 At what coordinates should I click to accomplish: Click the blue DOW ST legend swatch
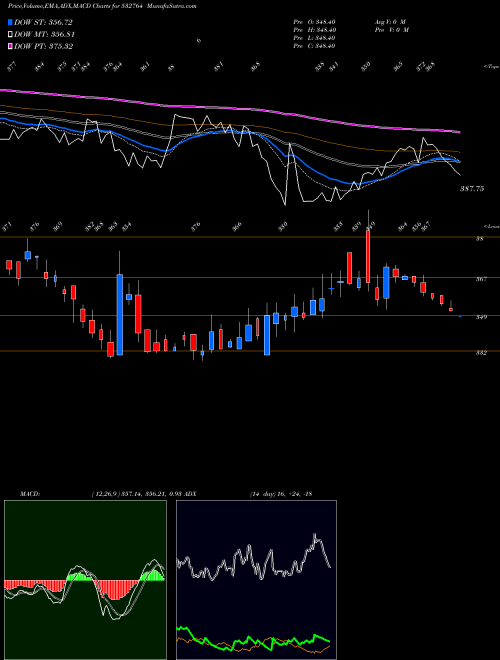click(10, 22)
